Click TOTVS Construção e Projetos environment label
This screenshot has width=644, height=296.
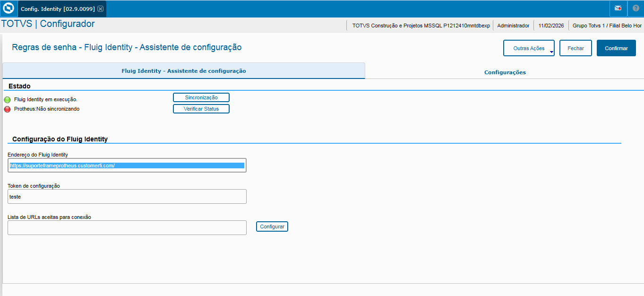[x=421, y=26]
